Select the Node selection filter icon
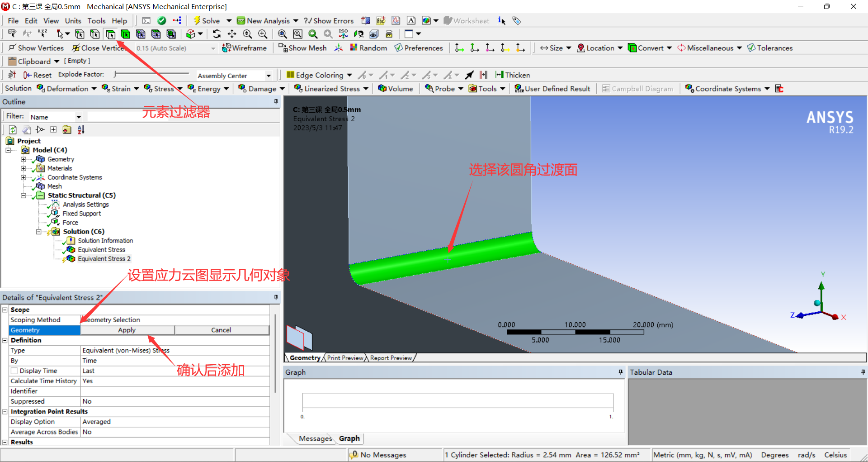Screen dimensions: 868x462 pos(141,34)
